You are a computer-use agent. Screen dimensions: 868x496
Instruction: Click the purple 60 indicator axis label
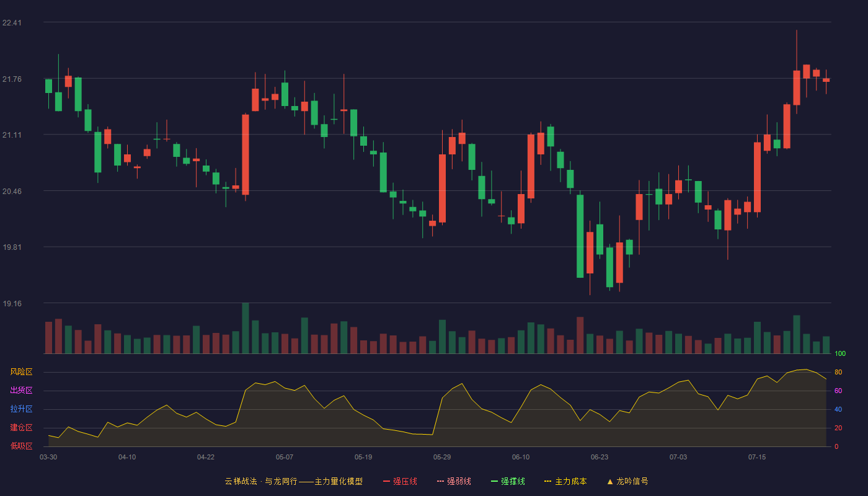[838, 391]
